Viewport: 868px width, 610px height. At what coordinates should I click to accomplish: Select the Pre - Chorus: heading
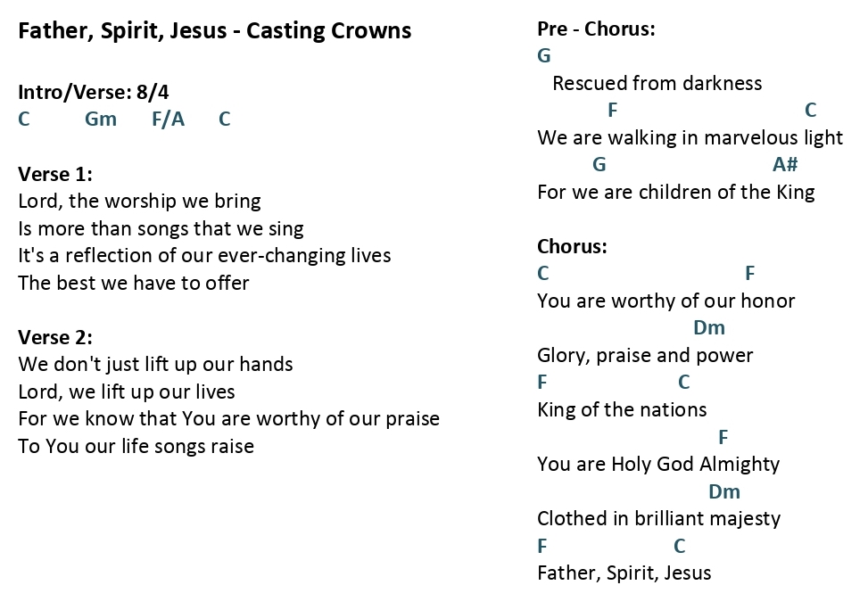(x=596, y=29)
